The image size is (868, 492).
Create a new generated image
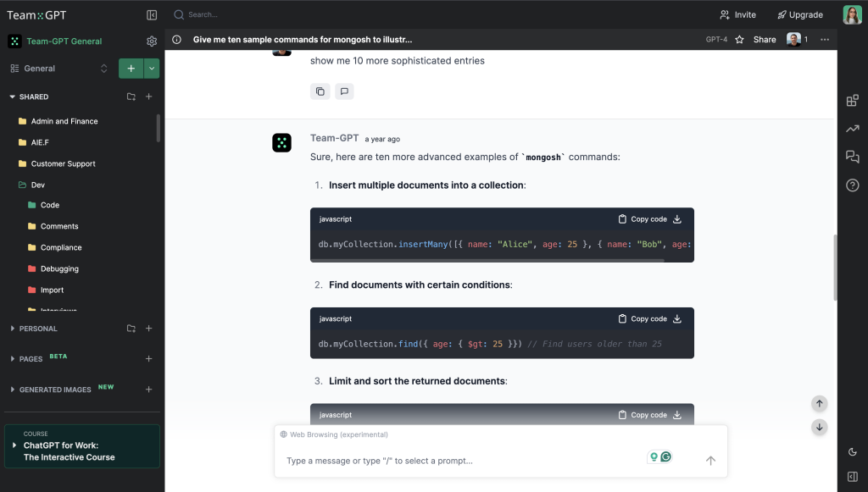pos(149,390)
